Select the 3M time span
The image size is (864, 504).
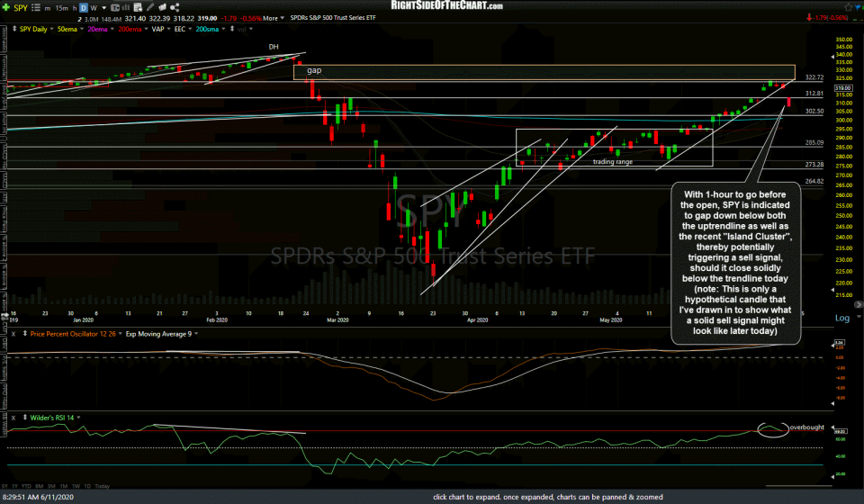click(x=51, y=486)
